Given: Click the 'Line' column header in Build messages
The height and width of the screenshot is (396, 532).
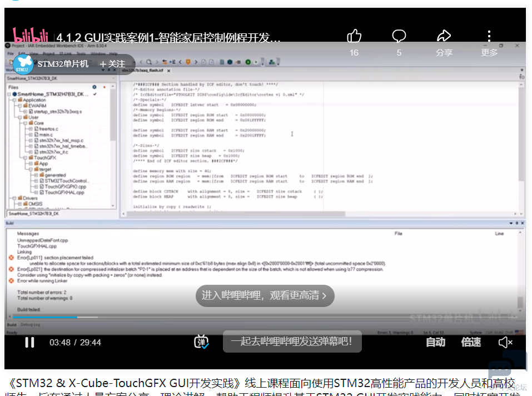Looking at the screenshot, I should 499,234.
